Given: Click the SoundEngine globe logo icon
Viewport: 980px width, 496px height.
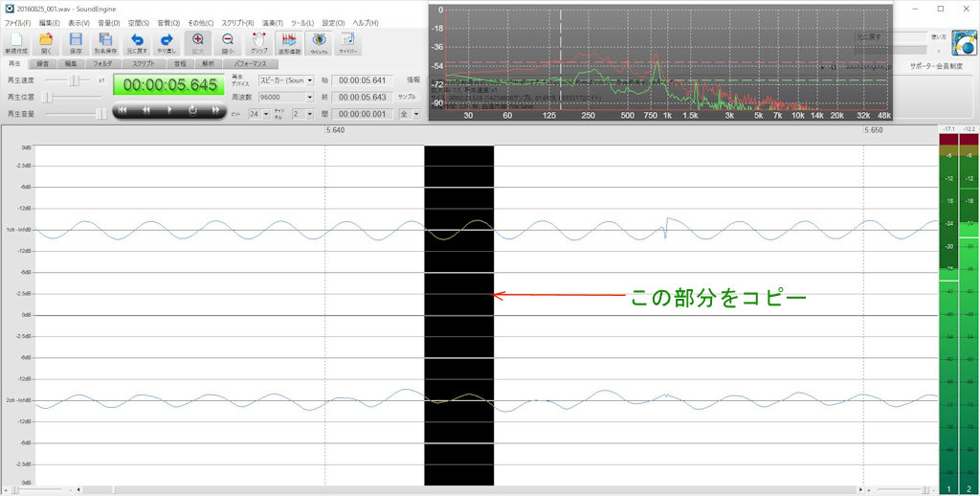Looking at the screenshot, I should (965, 44).
